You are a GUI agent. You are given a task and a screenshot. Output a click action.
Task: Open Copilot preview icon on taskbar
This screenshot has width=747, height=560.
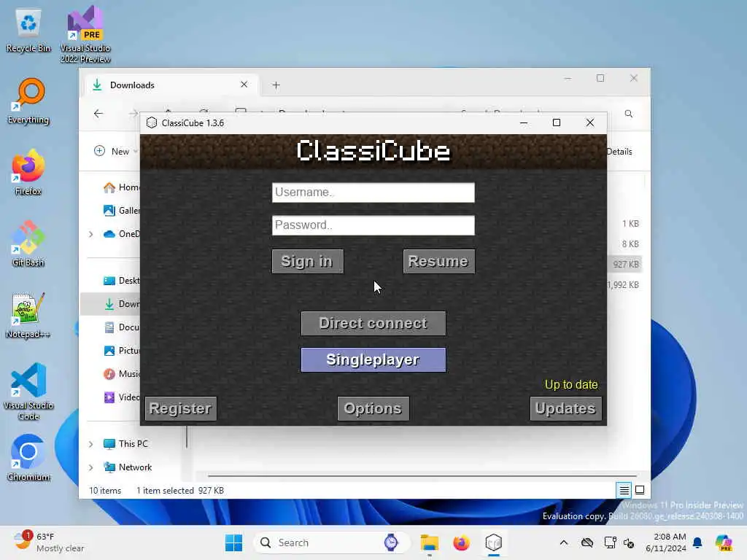[x=724, y=542]
